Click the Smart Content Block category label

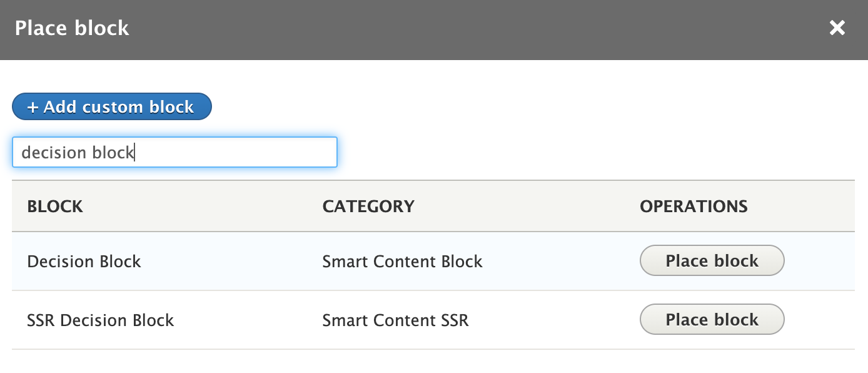[x=402, y=261]
